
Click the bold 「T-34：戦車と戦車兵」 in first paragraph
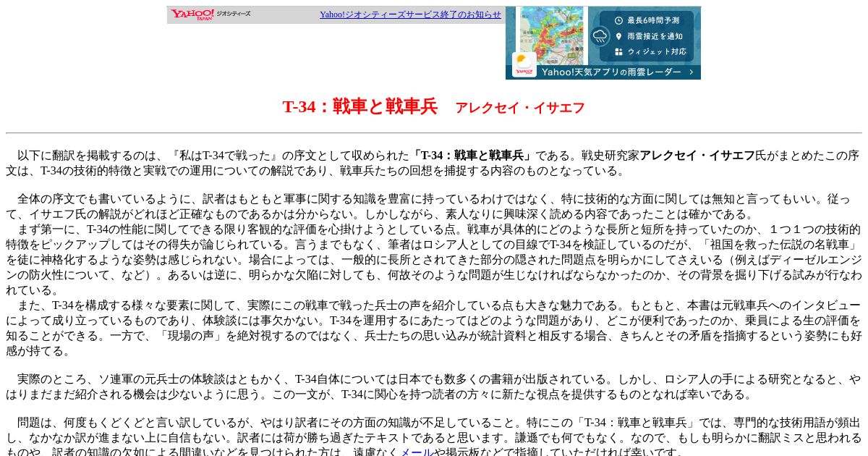pos(472,156)
